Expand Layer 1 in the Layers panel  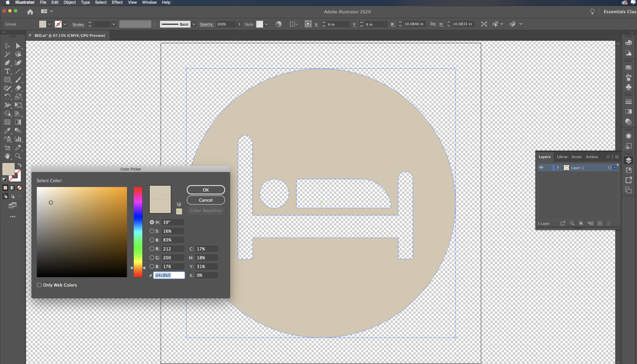[557, 168]
